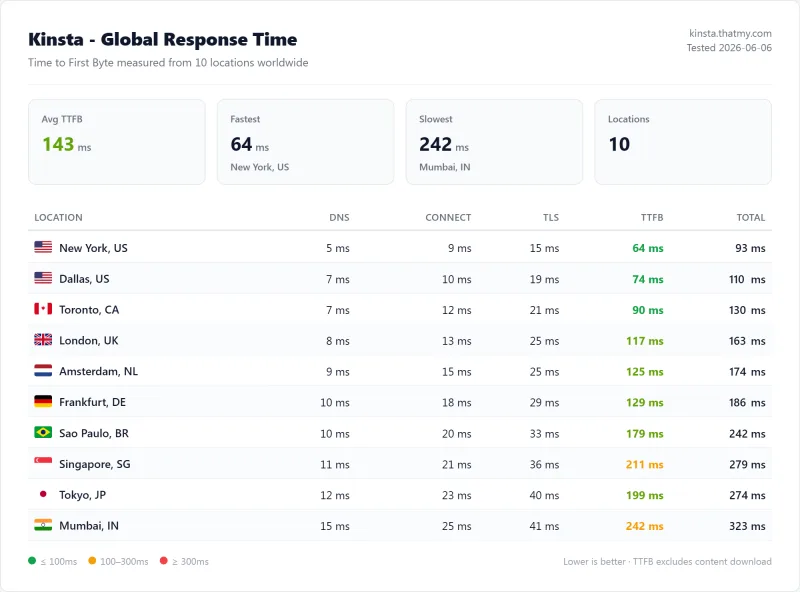800x592 pixels.
Task: Click Mumbai's 323 ms total
Action: (747, 526)
